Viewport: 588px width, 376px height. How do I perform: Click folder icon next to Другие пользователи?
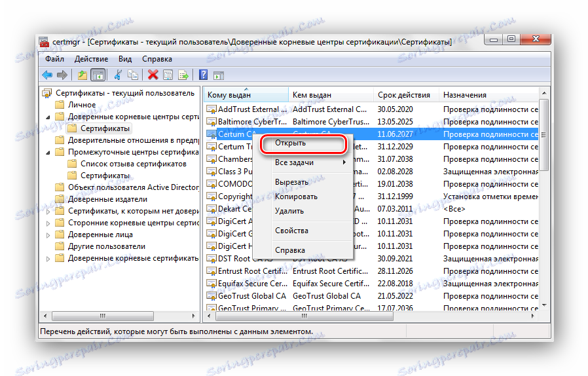(x=59, y=246)
